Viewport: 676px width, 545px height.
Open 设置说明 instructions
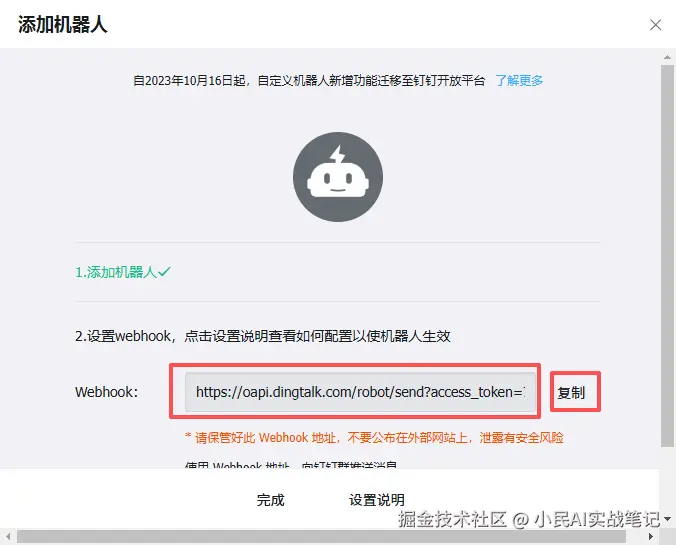(377, 500)
